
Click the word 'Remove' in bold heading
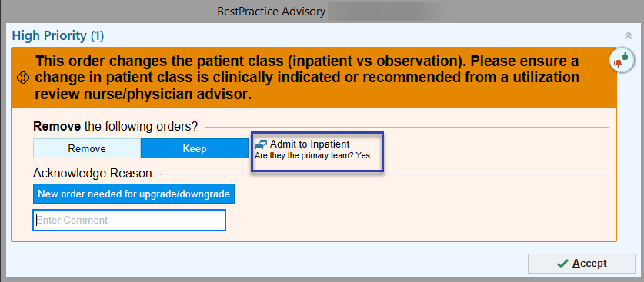click(57, 127)
